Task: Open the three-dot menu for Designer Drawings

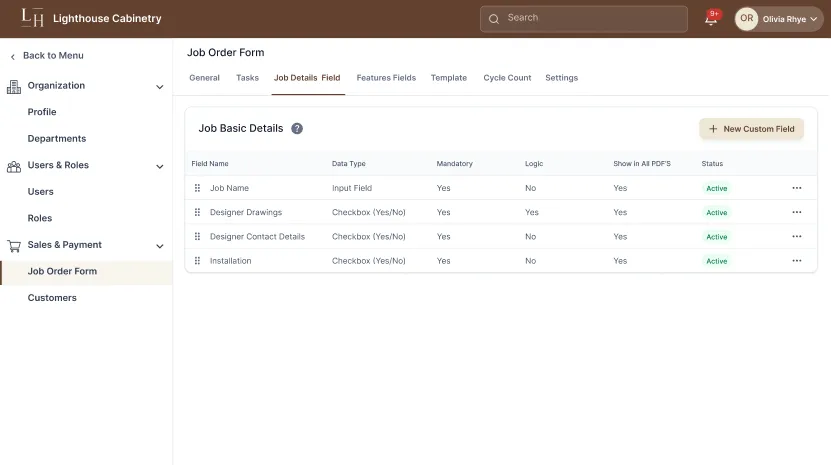Action: tap(796, 212)
